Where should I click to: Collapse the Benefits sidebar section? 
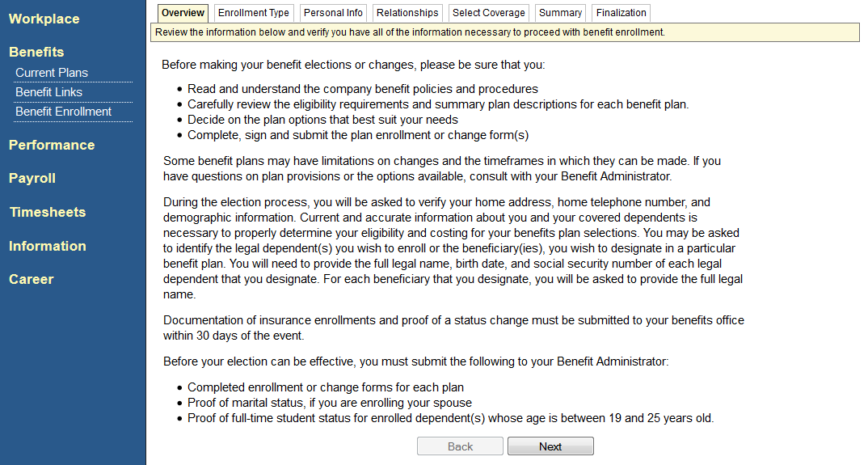(x=36, y=52)
